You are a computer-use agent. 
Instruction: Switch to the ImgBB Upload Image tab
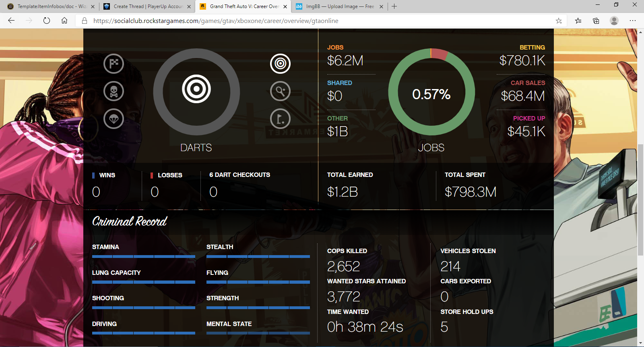(339, 6)
